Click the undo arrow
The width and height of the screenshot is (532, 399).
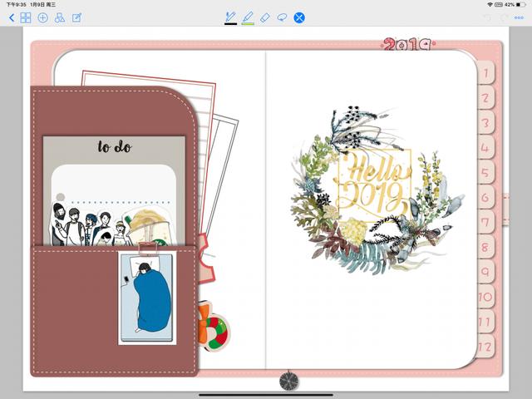tap(487, 17)
